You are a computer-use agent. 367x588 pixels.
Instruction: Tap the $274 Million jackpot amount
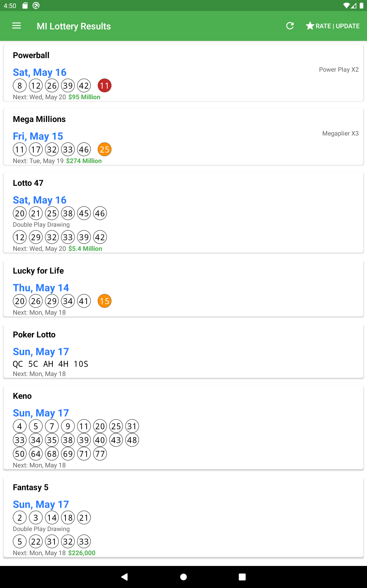point(84,161)
